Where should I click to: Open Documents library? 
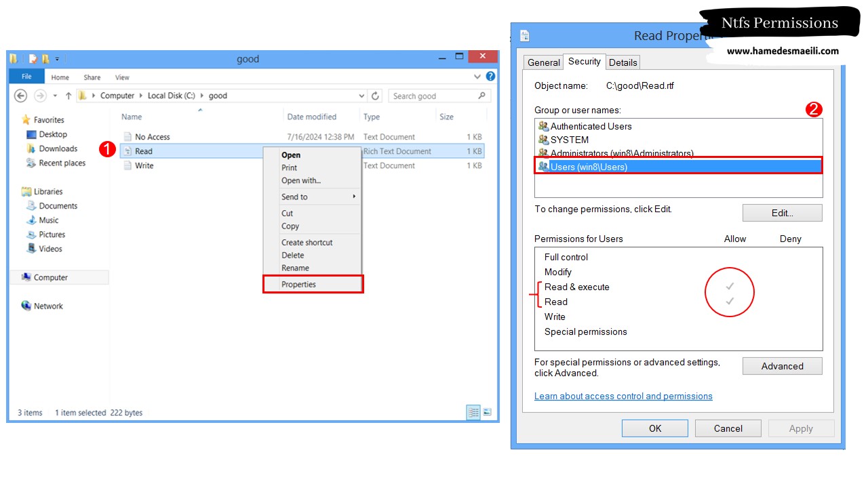[x=52, y=206]
